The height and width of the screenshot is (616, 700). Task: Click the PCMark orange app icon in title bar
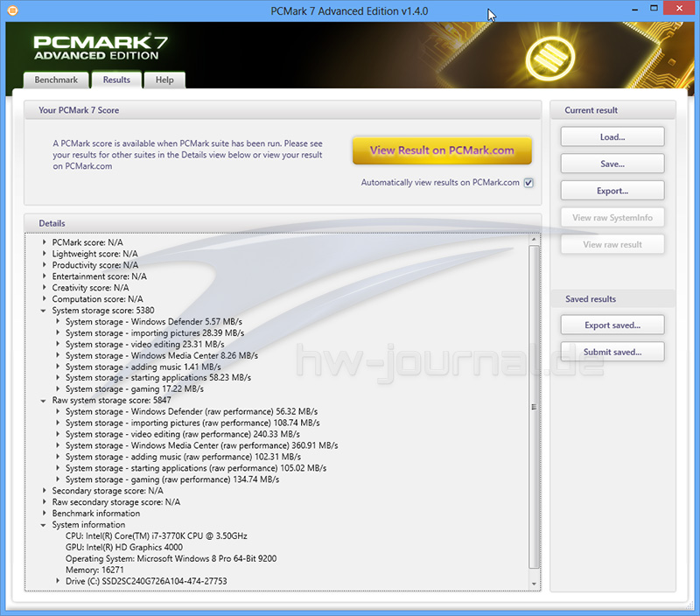(x=12, y=10)
